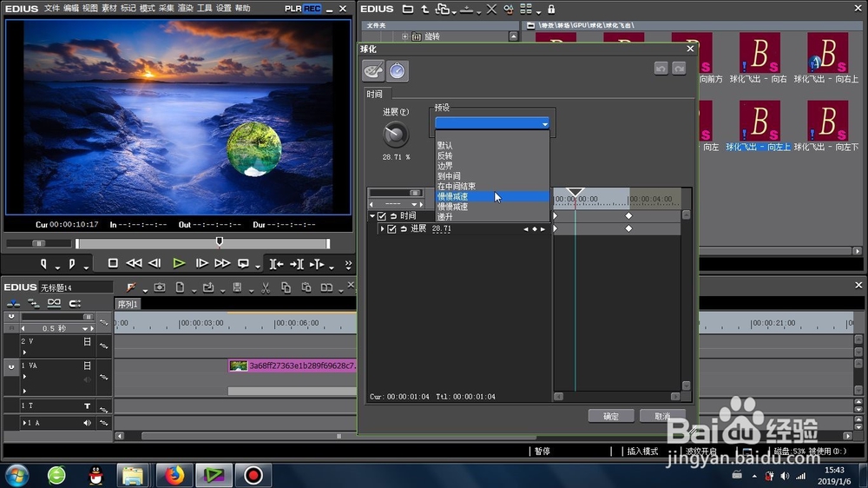Click the timeline snapshot camera icon
Screen dimensions: 868x488
[x=160, y=287]
